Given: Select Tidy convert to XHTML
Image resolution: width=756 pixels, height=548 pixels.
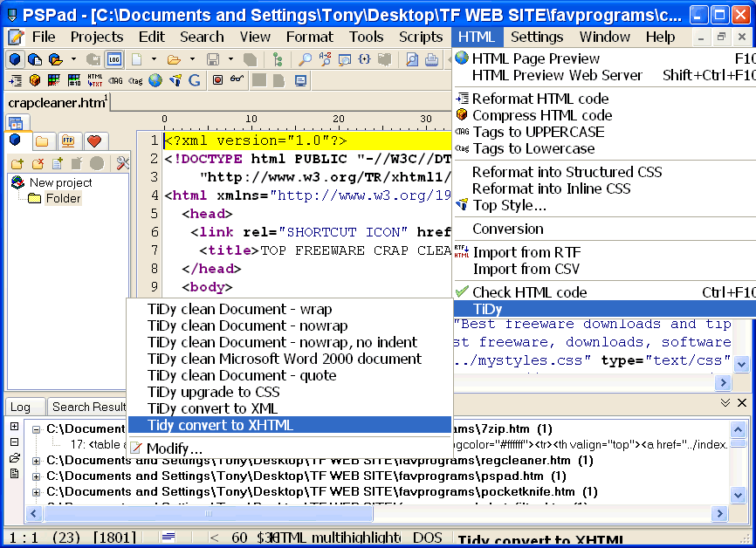Looking at the screenshot, I should point(290,425).
